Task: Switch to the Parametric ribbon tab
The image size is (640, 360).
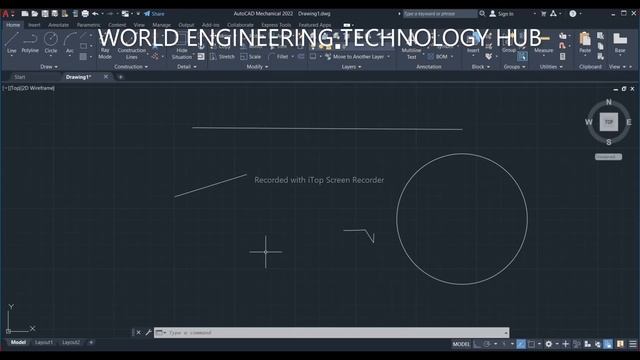Action: point(89,25)
